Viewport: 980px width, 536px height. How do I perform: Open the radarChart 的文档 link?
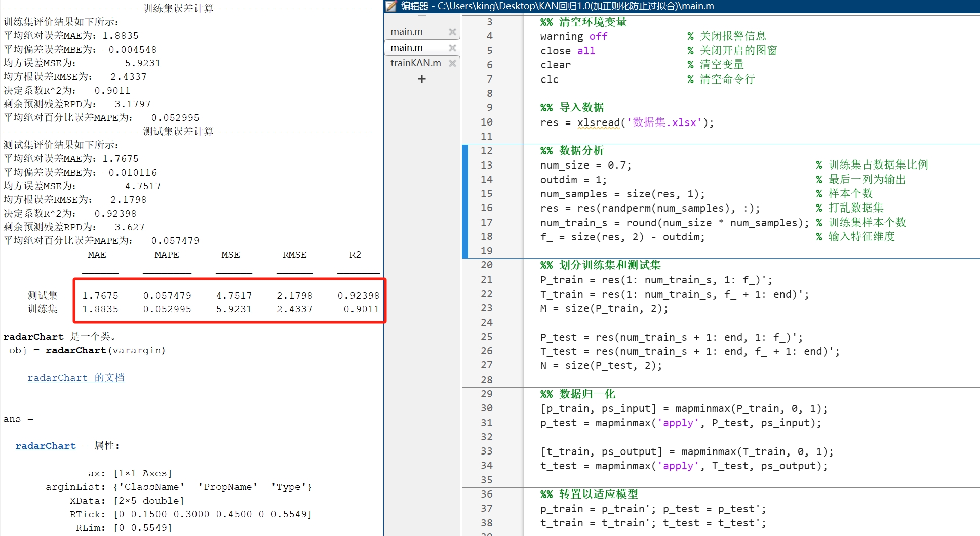[76, 378]
